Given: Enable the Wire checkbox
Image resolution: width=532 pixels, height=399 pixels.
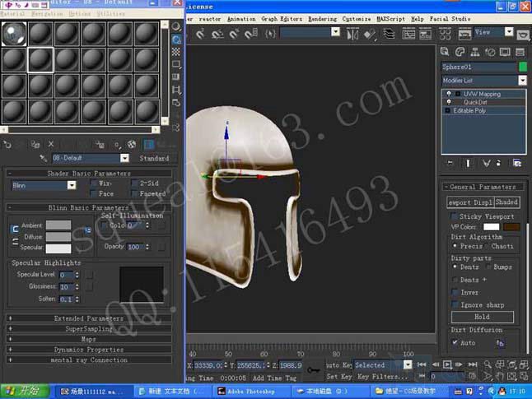Looking at the screenshot, I should (x=94, y=183).
